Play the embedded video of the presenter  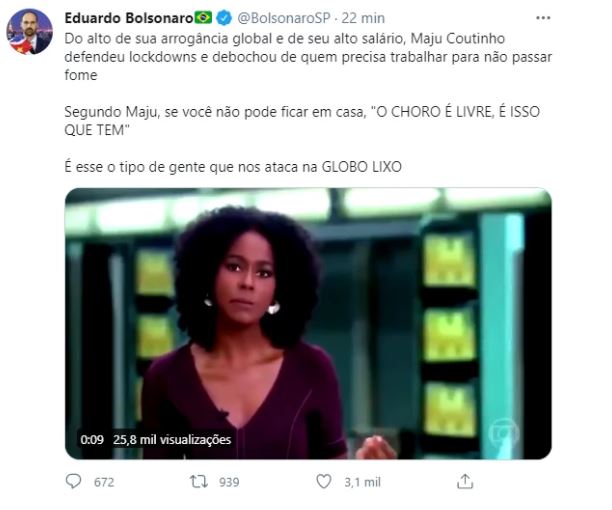pyautogui.click(x=308, y=323)
